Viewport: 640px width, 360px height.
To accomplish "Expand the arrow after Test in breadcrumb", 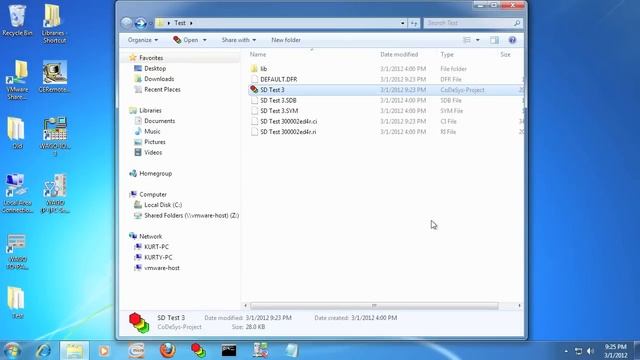I will (x=191, y=23).
